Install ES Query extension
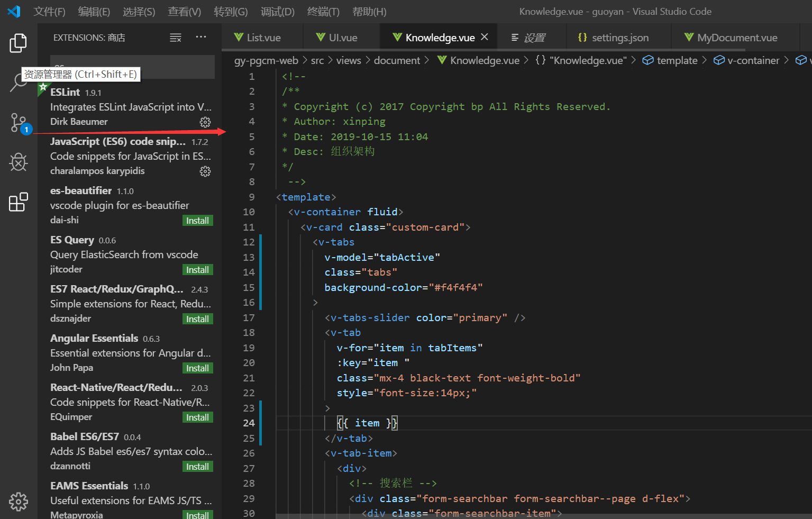This screenshot has height=519, width=812. 197,270
